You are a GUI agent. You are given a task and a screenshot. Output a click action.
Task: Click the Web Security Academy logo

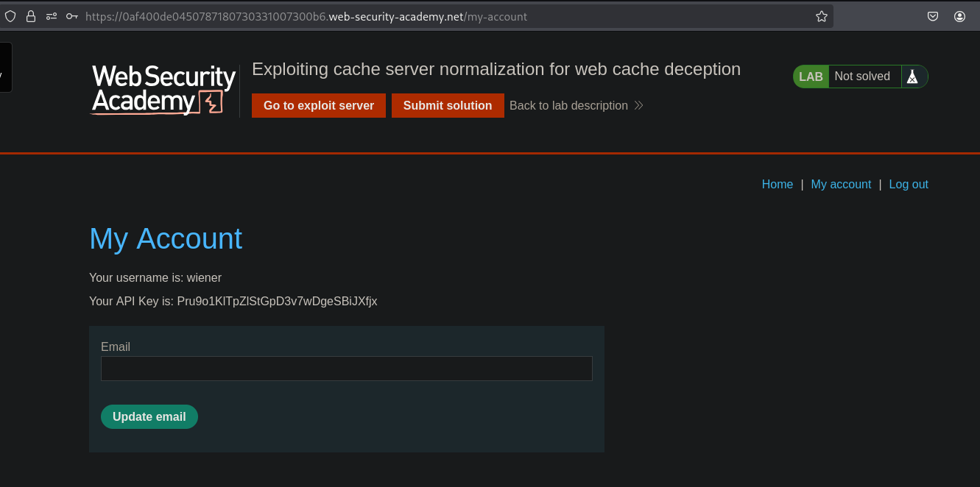163,90
